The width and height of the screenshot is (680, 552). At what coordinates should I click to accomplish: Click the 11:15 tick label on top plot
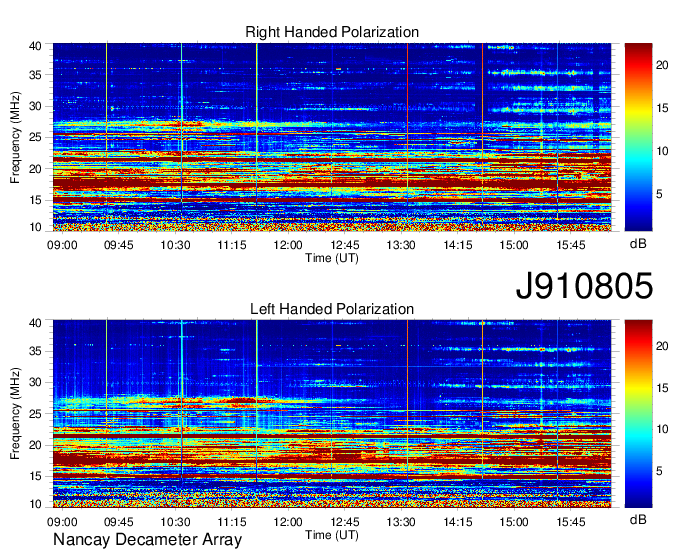pyautogui.click(x=232, y=245)
